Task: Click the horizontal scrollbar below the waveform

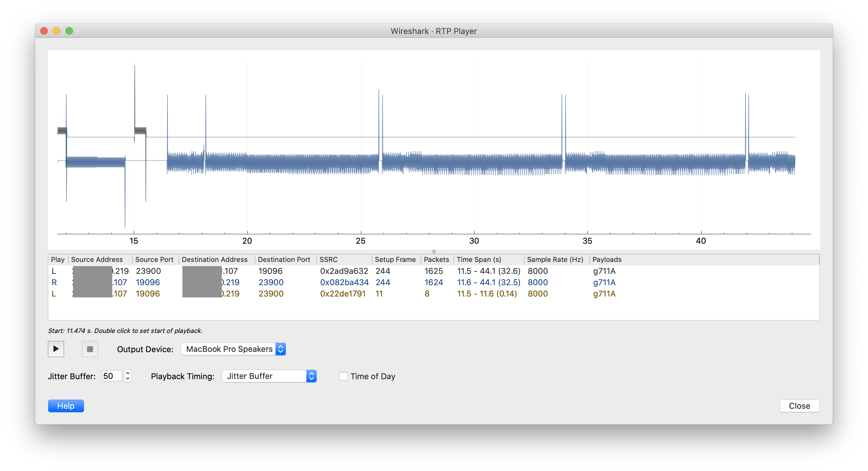Action: (434, 251)
